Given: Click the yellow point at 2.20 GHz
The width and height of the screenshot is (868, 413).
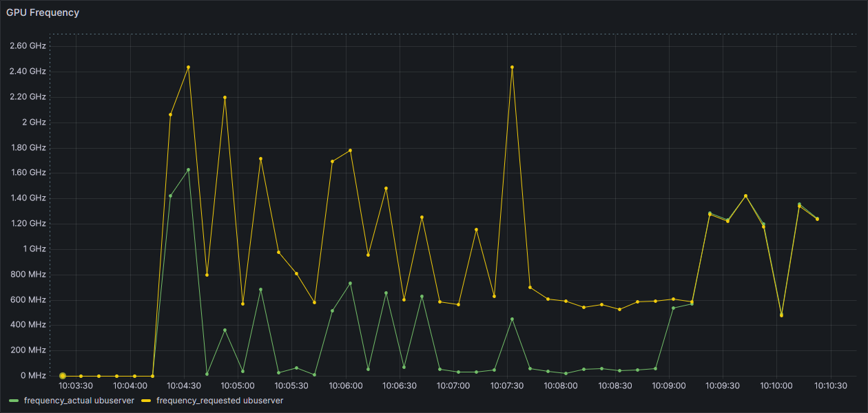Looking at the screenshot, I should (225, 98).
